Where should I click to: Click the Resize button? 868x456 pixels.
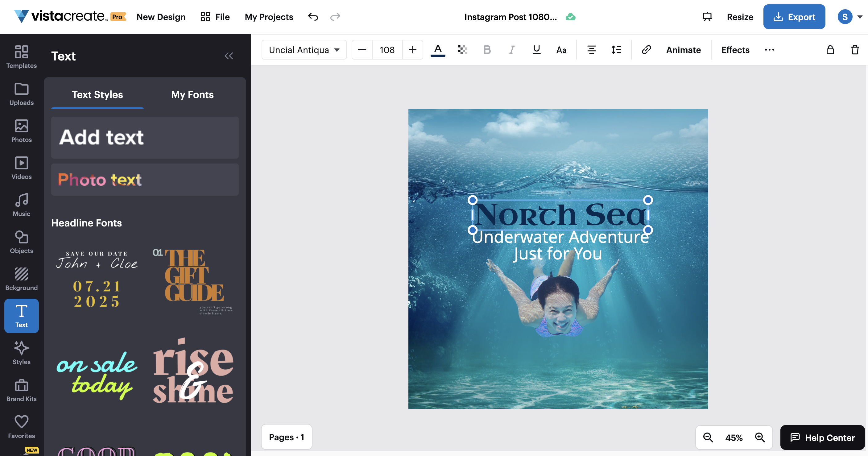coord(740,17)
